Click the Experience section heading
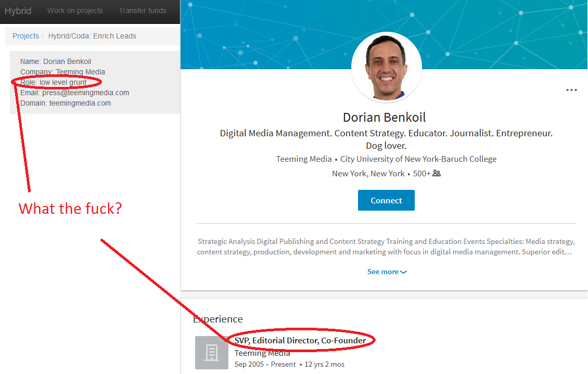The width and height of the screenshot is (588, 374). [218, 319]
